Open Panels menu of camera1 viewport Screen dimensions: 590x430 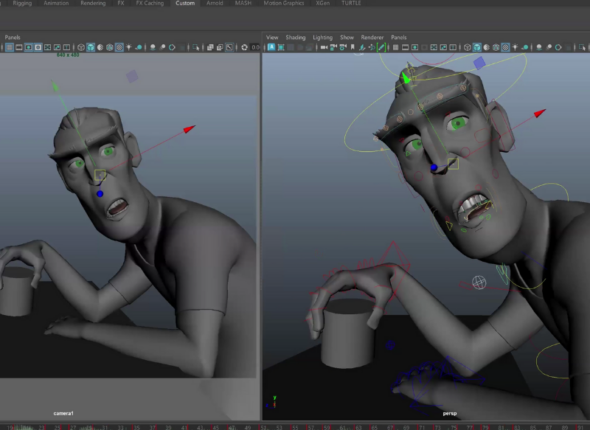click(12, 37)
